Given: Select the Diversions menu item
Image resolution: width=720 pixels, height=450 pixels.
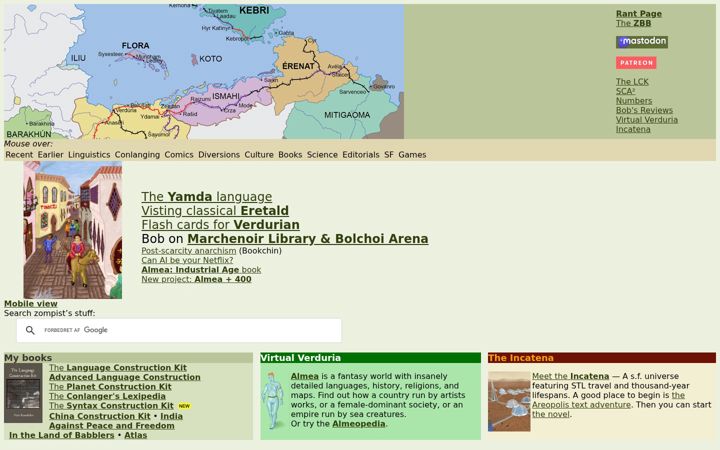Looking at the screenshot, I should 219,155.
